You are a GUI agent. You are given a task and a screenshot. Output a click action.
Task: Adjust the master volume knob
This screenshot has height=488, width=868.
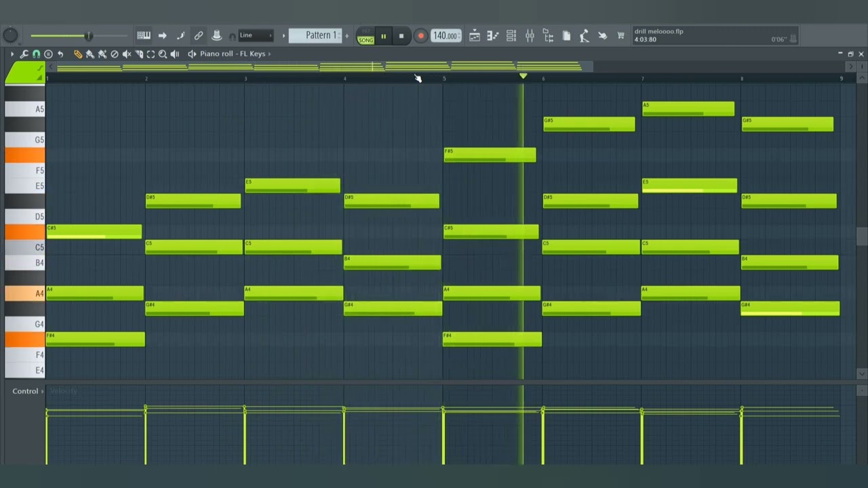pyautogui.click(x=11, y=35)
